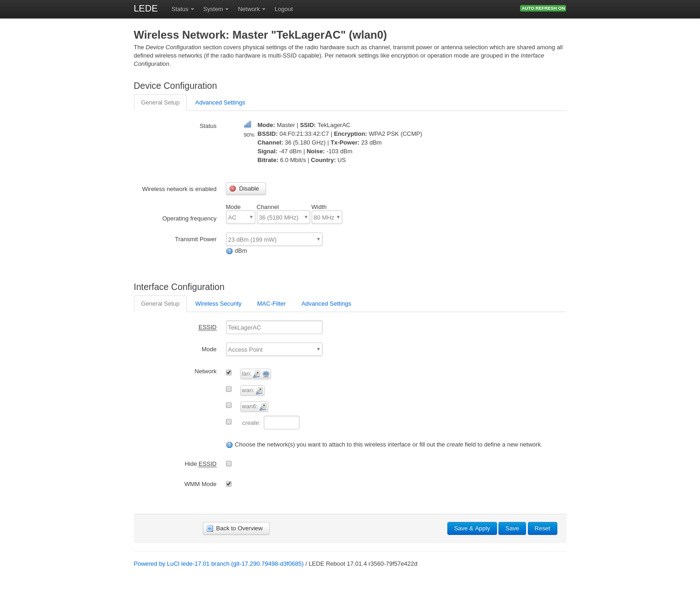Disable WMM Mode
The image size is (700, 603).
click(229, 483)
